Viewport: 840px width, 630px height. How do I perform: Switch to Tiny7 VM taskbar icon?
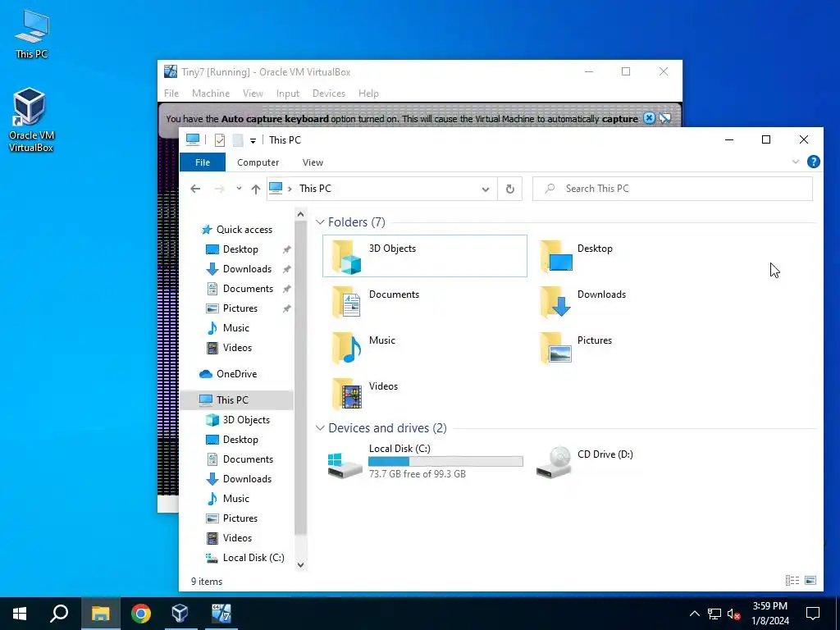point(221,614)
